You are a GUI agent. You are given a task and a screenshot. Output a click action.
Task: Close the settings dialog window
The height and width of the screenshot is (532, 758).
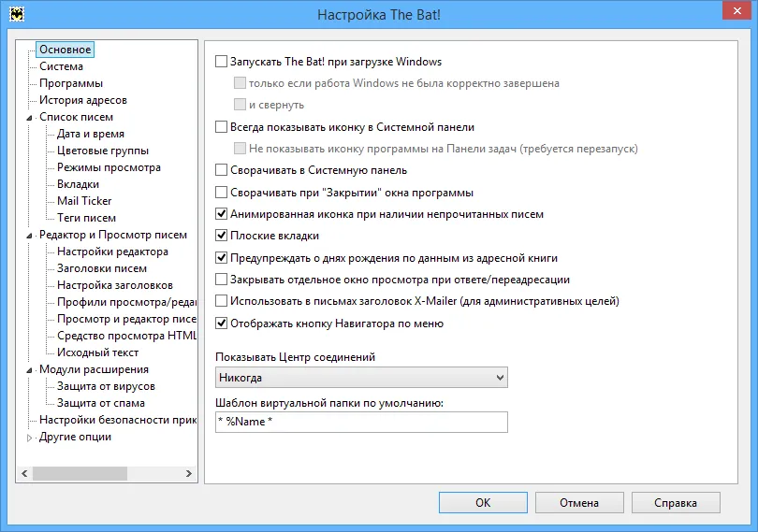click(x=736, y=10)
